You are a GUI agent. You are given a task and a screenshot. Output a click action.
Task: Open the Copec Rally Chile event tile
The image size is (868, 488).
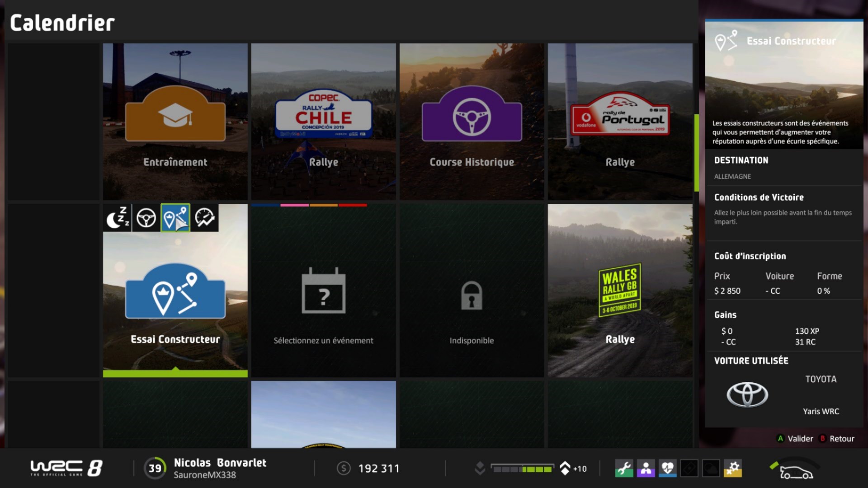tap(324, 122)
